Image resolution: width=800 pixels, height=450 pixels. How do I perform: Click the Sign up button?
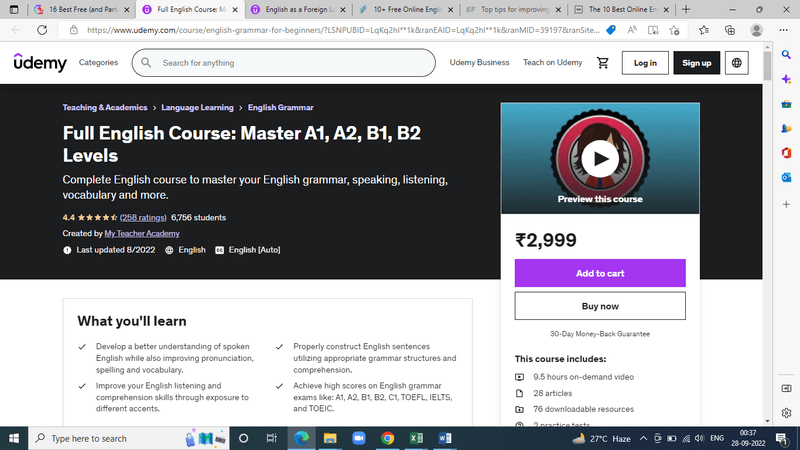696,63
